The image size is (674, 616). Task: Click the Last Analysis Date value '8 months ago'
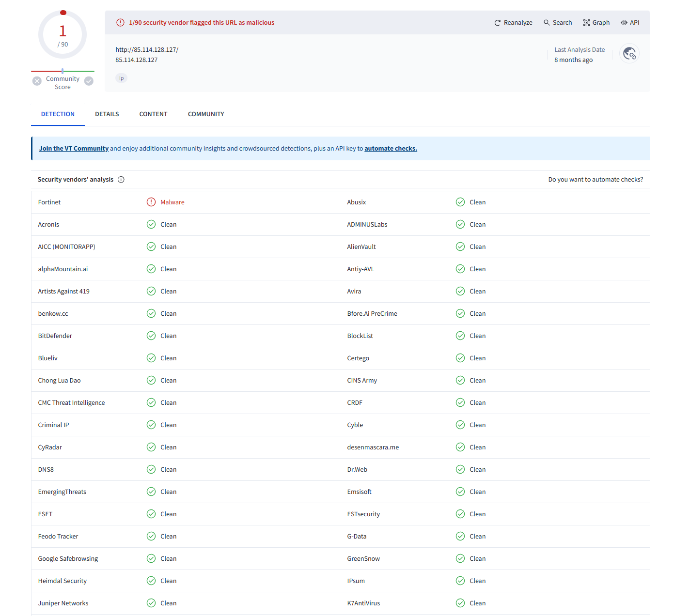coord(573,60)
